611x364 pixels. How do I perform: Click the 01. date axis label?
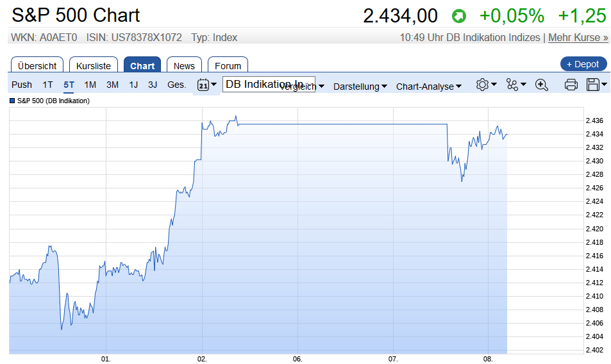coord(106,359)
